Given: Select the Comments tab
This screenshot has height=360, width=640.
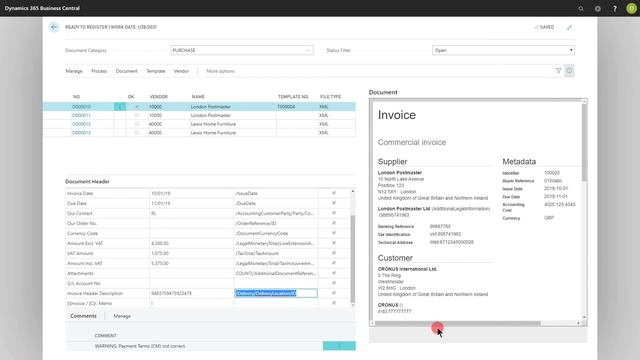Looking at the screenshot, I should [x=83, y=316].
